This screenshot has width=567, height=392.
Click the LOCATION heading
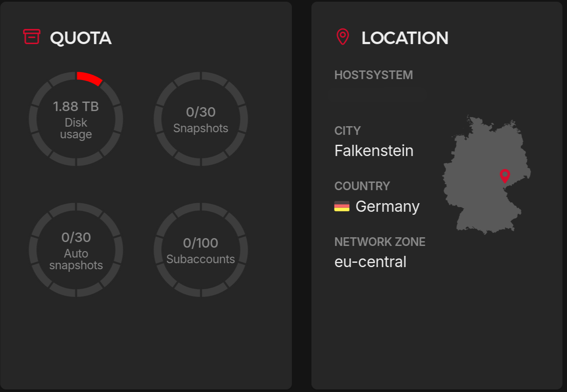(x=405, y=38)
